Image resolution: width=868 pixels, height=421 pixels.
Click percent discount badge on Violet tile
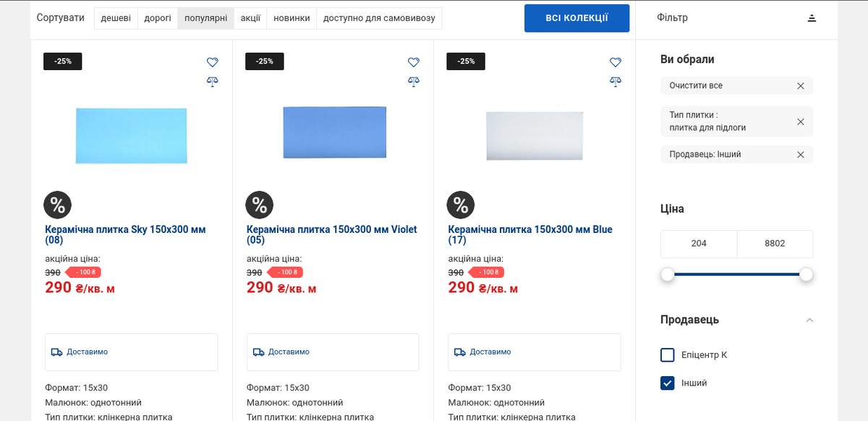click(x=260, y=205)
